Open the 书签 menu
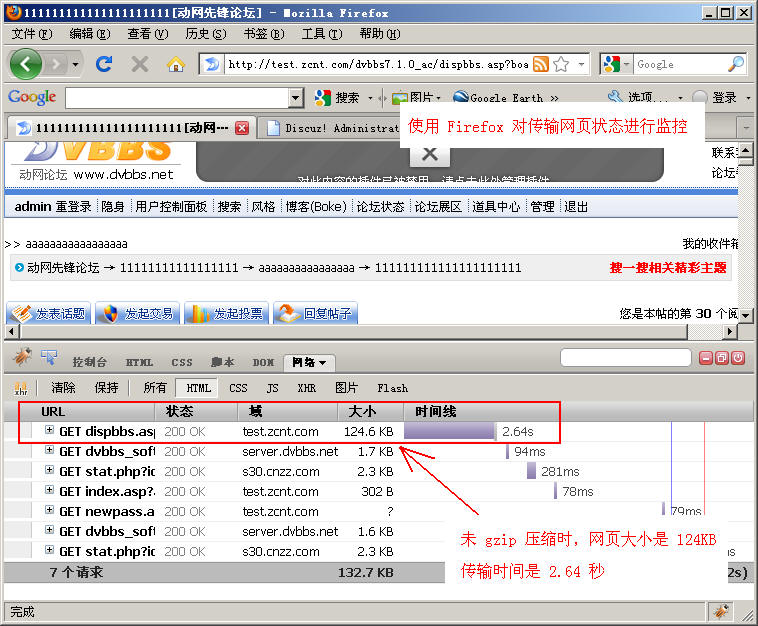 click(264, 34)
